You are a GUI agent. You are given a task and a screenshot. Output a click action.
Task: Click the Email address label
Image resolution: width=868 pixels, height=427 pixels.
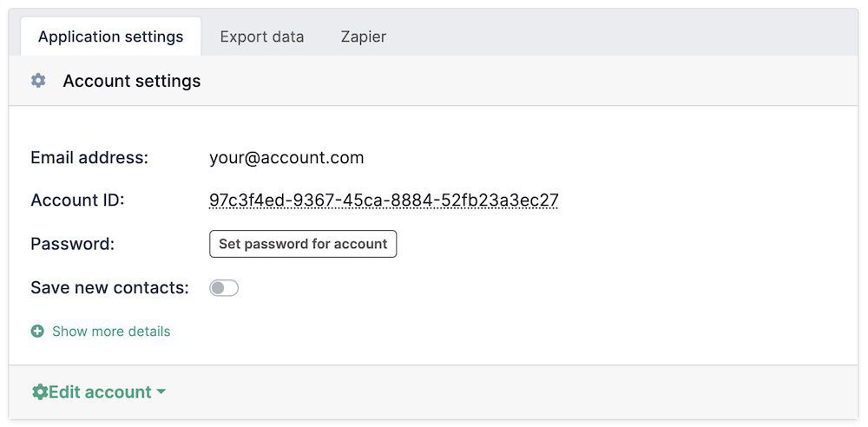[89, 158]
